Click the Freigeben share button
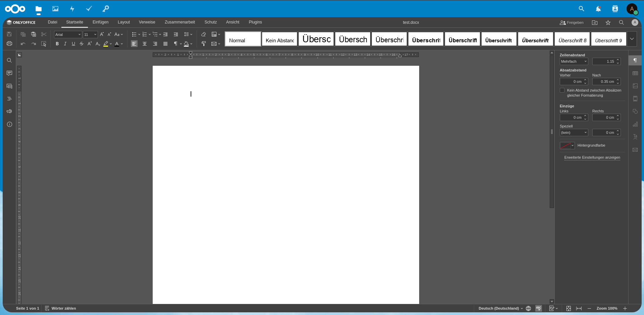The height and width of the screenshot is (315, 644). coord(572,22)
